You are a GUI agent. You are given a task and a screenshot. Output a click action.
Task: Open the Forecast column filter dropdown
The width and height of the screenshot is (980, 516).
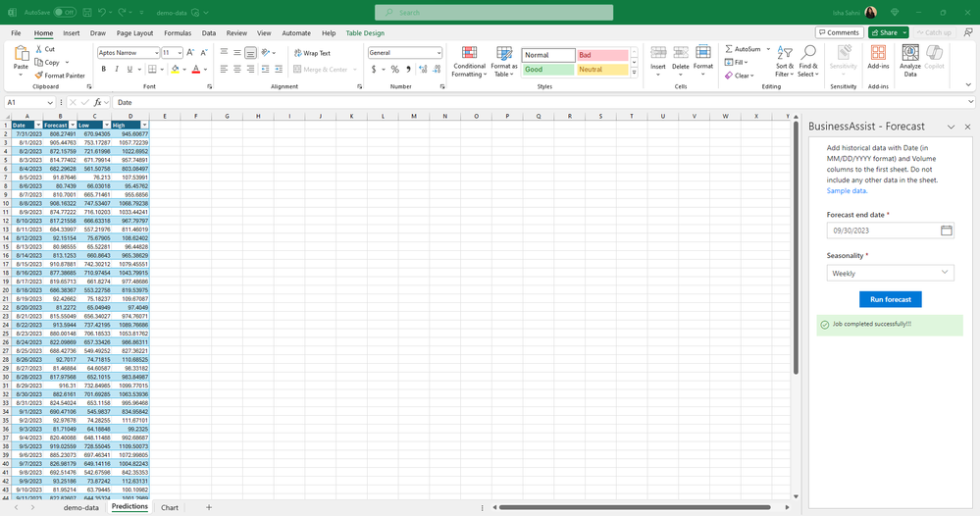(x=73, y=125)
